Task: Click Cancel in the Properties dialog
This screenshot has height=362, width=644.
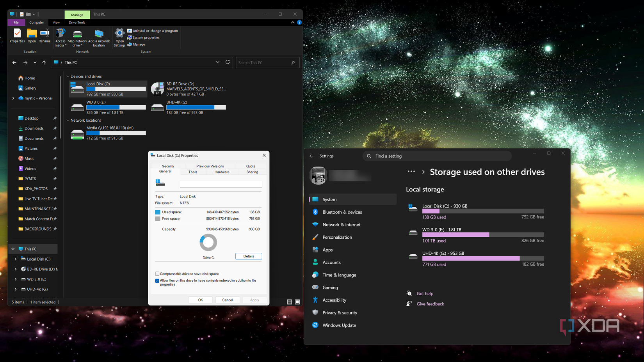Action: (x=228, y=300)
